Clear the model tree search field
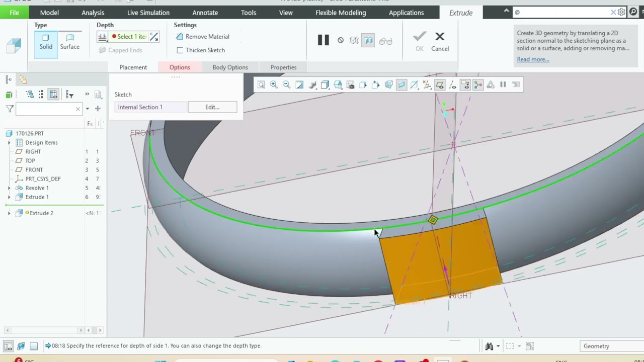This screenshot has width=644, height=362. click(x=78, y=109)
